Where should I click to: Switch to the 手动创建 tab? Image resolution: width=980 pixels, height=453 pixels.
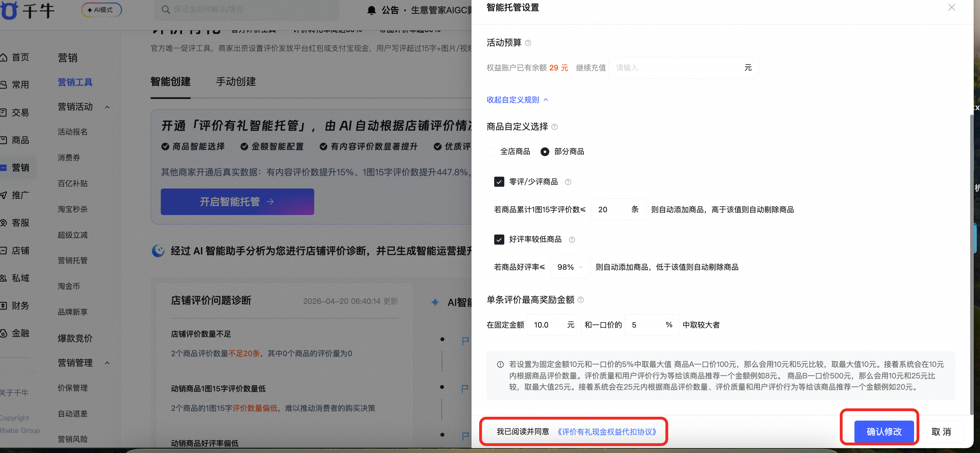[x=236, y=82]
